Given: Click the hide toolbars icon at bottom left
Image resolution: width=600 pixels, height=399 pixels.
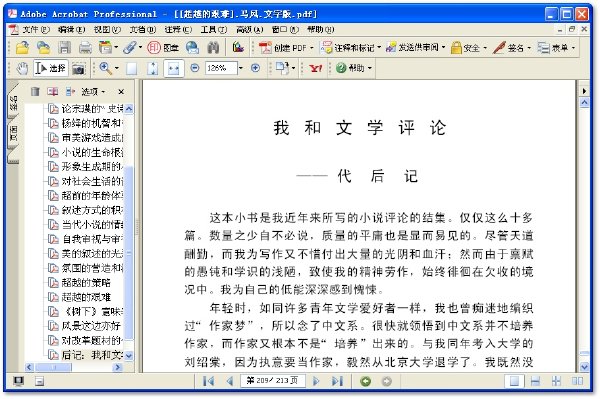Looking at the screenshot, I should coord(39,381).
